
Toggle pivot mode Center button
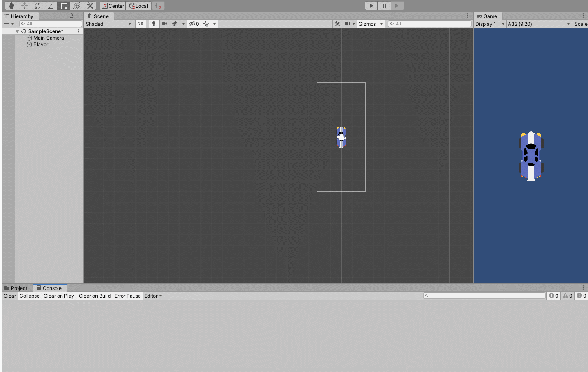tap(113, 6)
